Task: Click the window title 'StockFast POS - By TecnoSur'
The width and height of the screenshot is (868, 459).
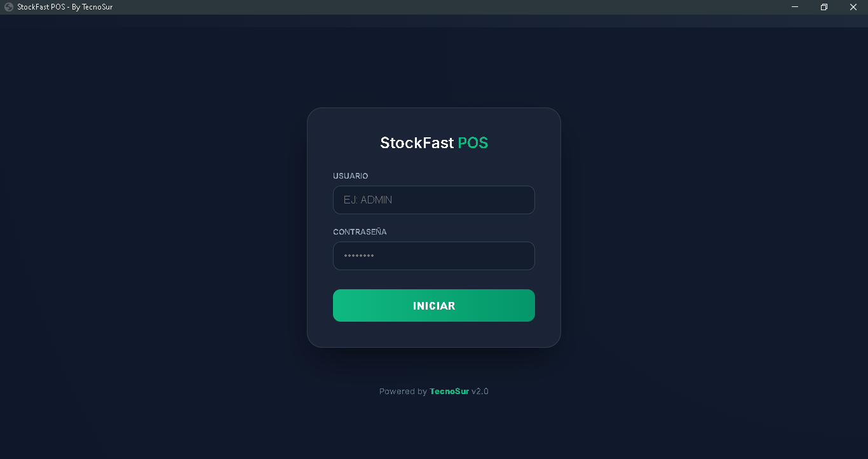Action: point(65,7)
